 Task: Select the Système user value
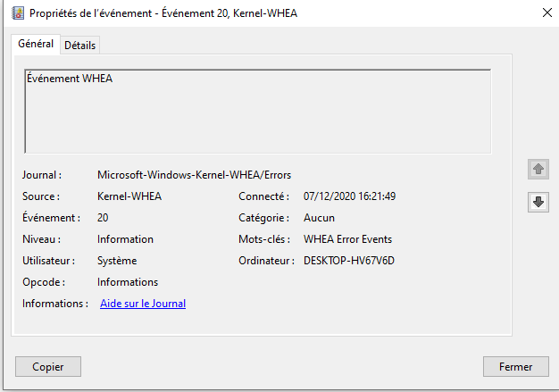[x=117, y=261]
